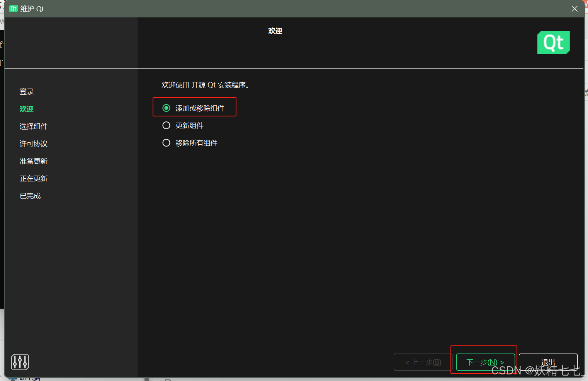Viewport: 588px width, 381px height.
Task: Select the 更新组件 radio option
Action: coord(183,125)
